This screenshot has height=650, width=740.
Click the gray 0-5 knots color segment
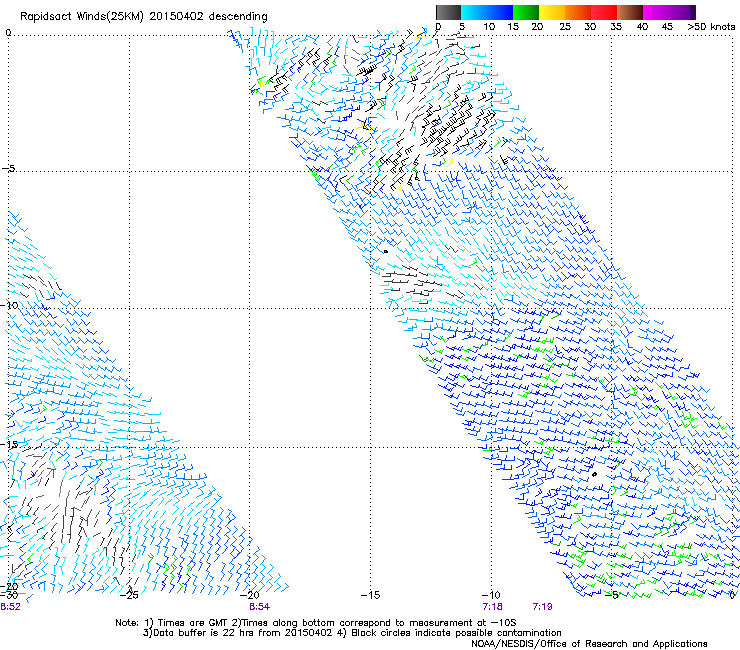pyautogui.click(x=448, y=12)
